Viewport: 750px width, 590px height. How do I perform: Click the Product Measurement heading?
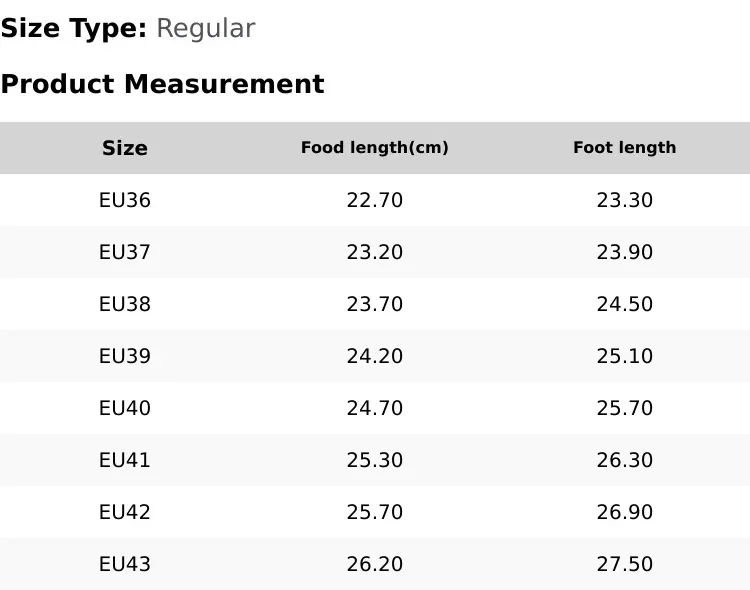pos(163,84)
